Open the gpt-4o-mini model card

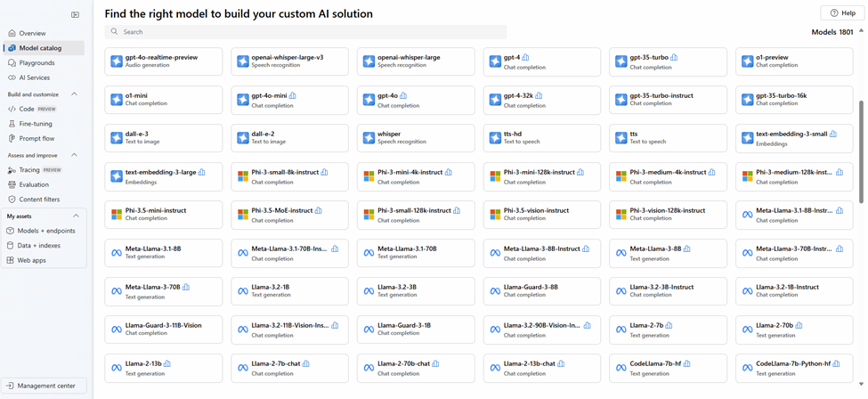coord(289,100)
